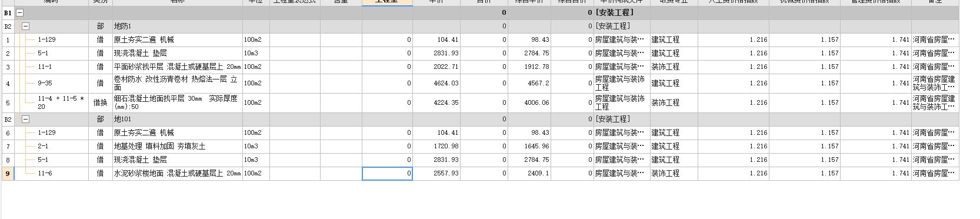
Task: Click composite price 4006.06
Action: (x=537, y=103)
